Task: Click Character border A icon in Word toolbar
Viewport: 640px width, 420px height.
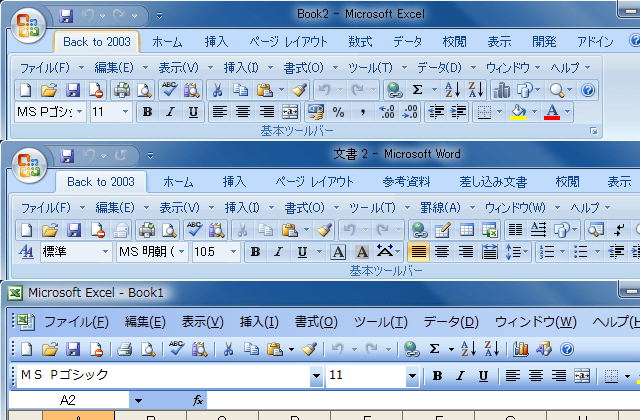Action: coord(338,252)
